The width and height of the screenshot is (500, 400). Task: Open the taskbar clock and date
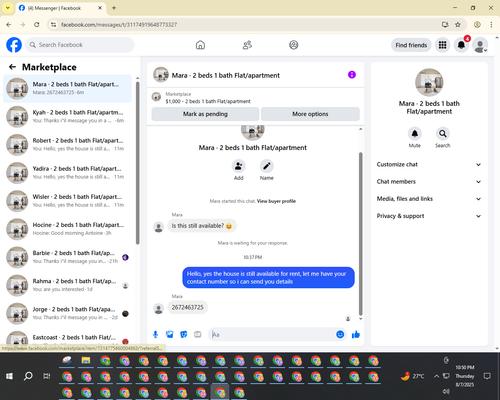coord(465,376)
